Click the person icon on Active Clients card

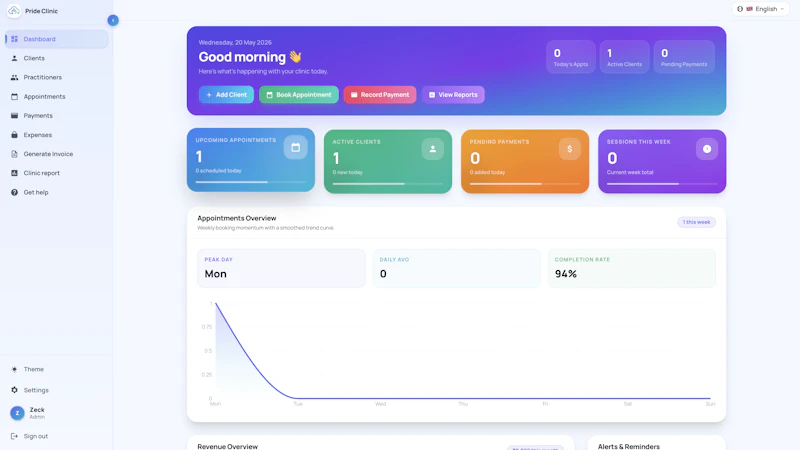(x=433, y=149)
